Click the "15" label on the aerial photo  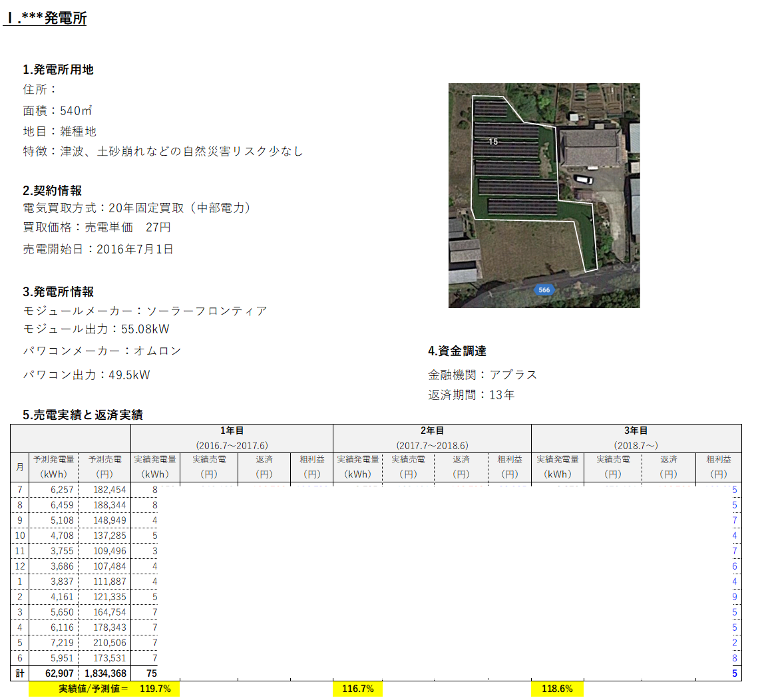coord(493,142)
